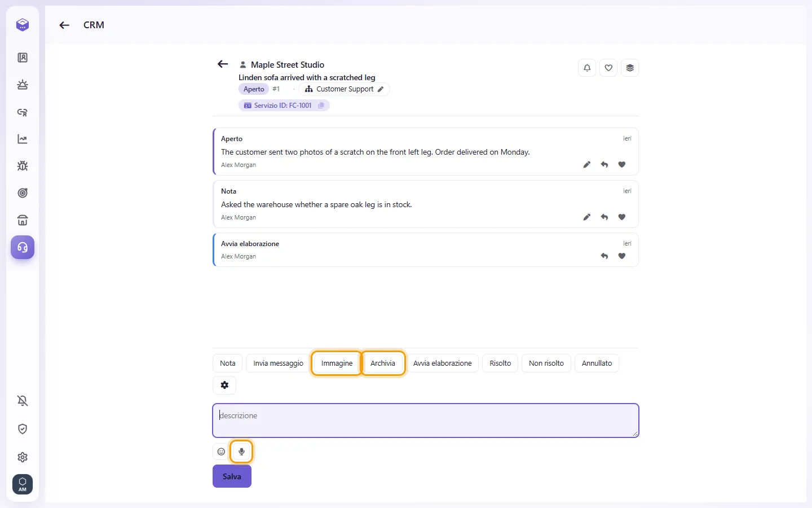Click the Annullato button
Image resolution: width=812 pixels, height=508 pixels.
597,364
